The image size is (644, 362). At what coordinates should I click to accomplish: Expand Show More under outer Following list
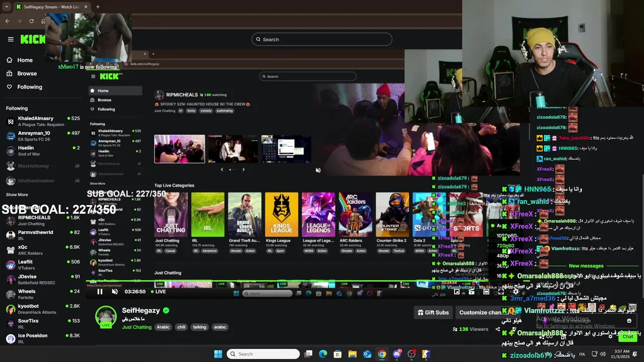17,195
